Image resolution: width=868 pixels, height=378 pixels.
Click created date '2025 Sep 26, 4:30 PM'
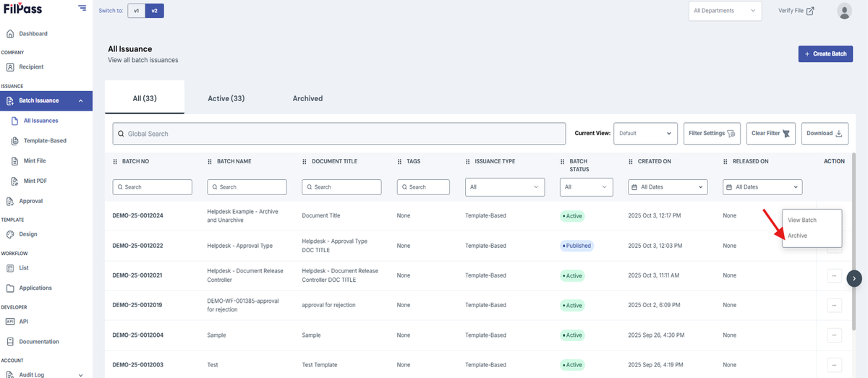click(x=655, y=335)
